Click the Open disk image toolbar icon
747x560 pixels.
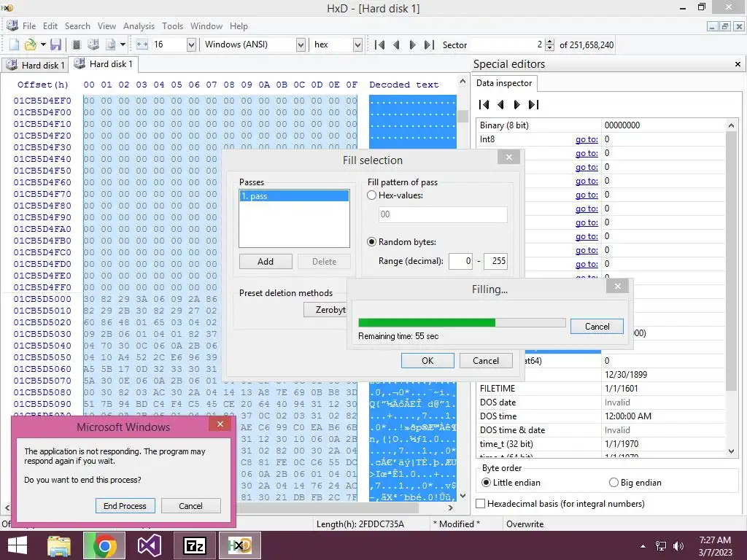[x=111, y=44]
